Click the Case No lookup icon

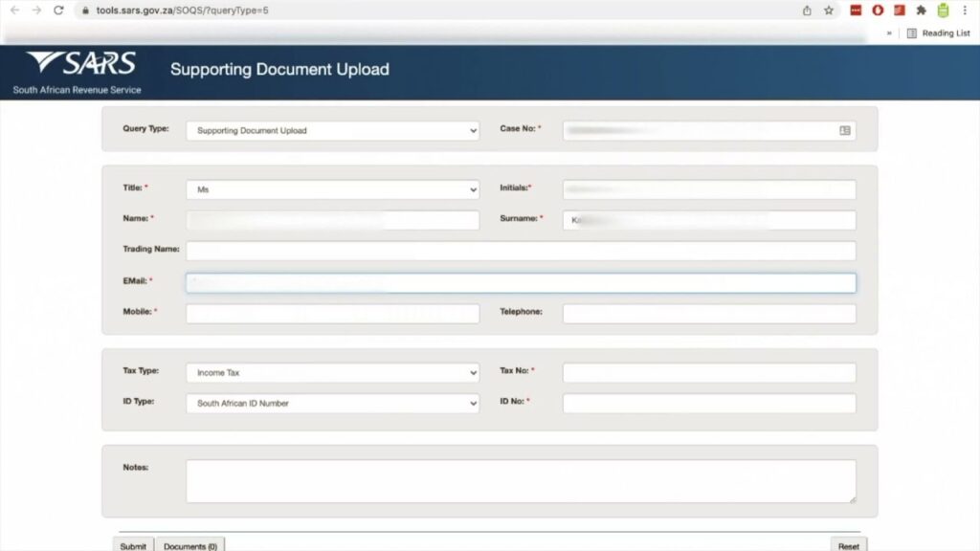click(845, 130)
